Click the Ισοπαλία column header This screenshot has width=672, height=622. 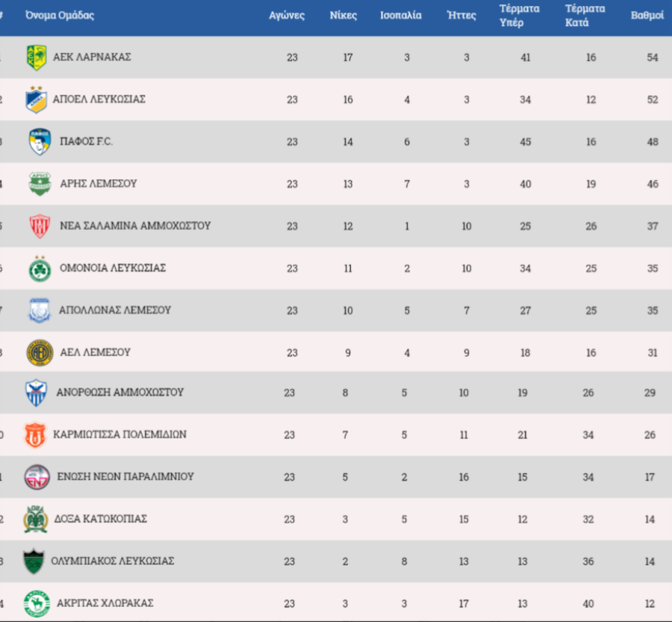401,16
